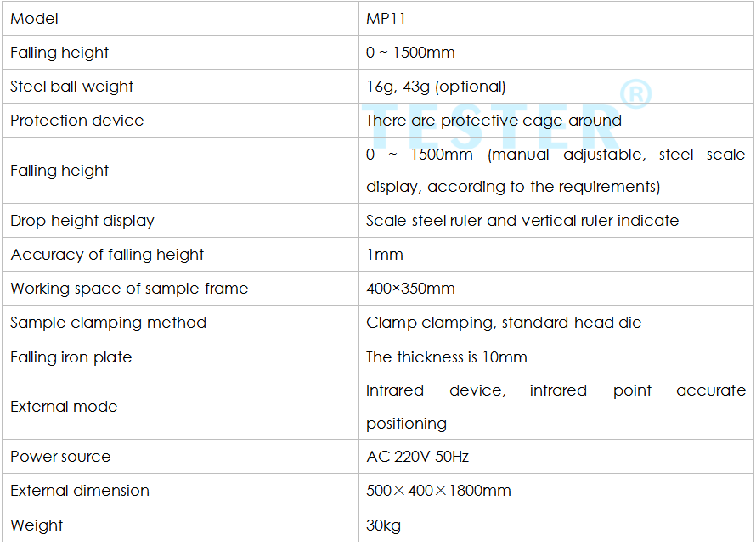This screenshot has width=756, height=545.
Task: Click the Protection device row label
Action: coord(77,120)
